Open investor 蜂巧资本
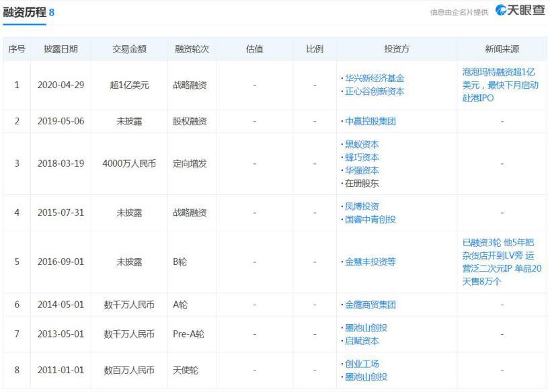 362,157
